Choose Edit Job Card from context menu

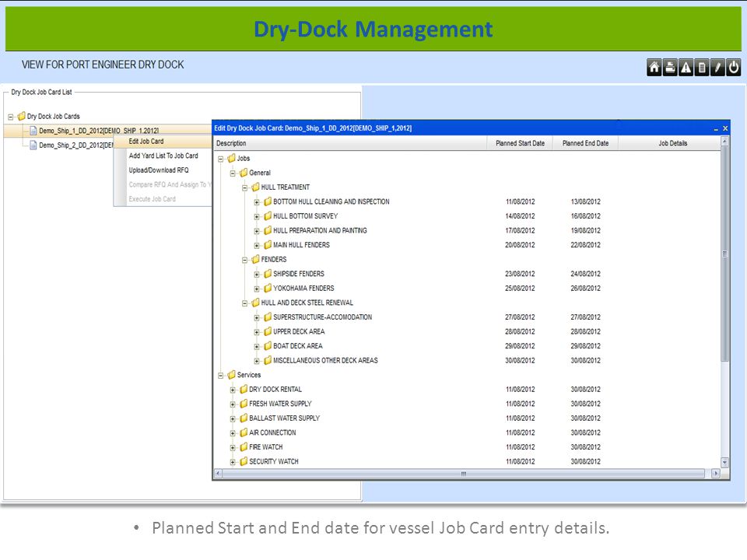click(163, 142)
